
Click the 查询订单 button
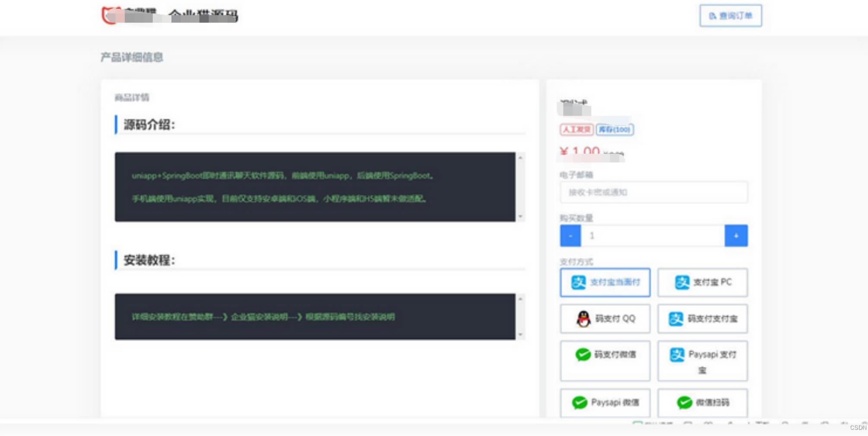click(731, 16)
